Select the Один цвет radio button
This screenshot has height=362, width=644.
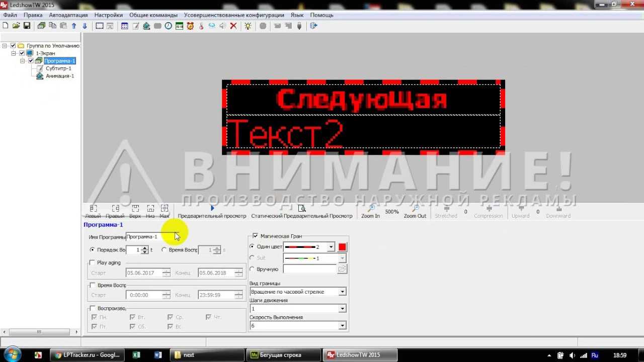point(252,247)
